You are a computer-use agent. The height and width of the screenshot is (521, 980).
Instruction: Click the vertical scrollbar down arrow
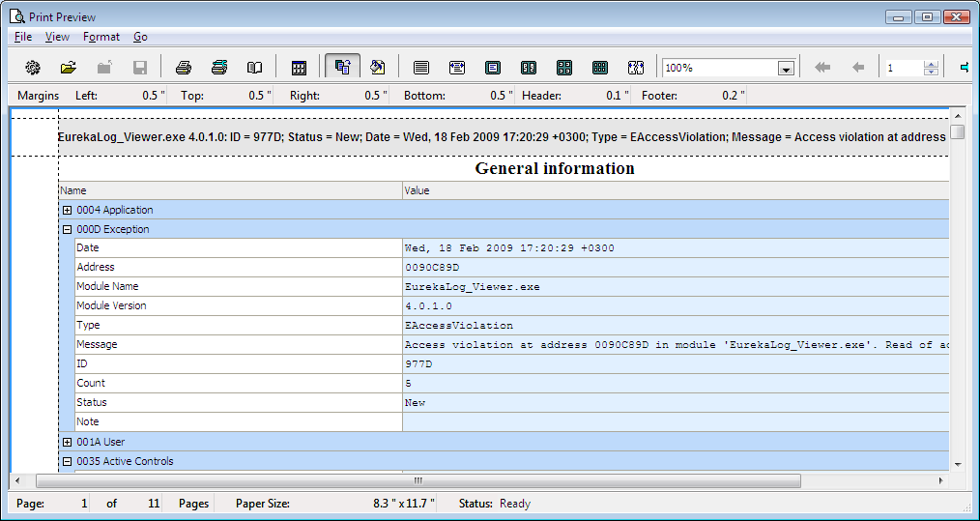point(957,463)
